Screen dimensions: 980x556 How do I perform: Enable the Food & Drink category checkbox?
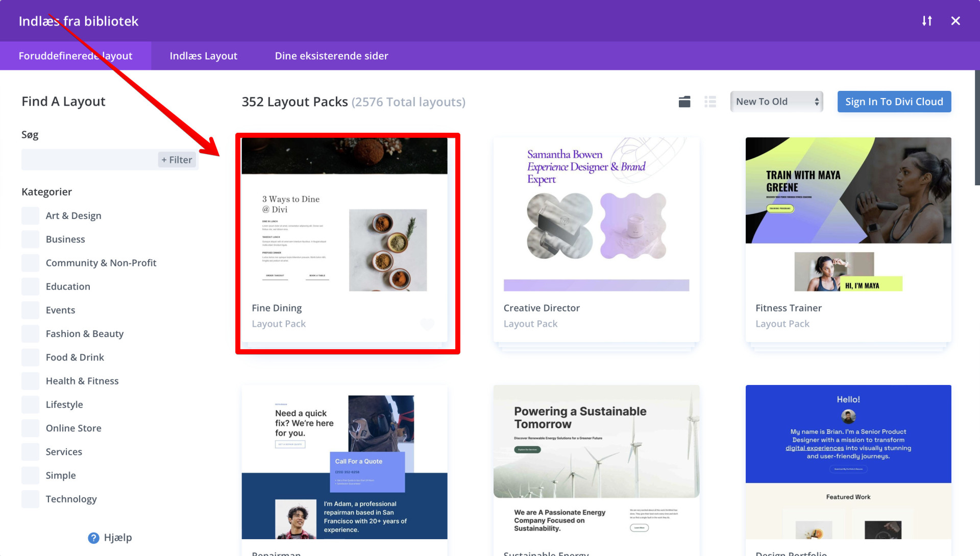coord(31,357)
